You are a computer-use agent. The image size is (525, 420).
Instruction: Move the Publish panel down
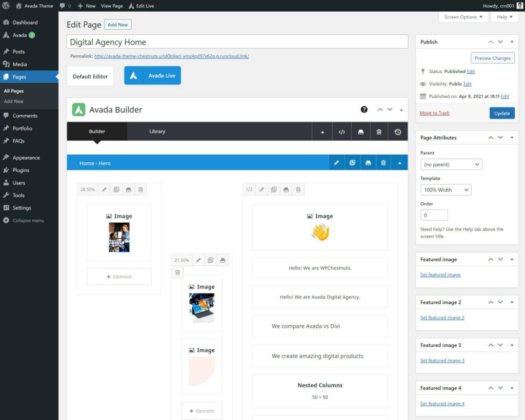pos(500,42)
